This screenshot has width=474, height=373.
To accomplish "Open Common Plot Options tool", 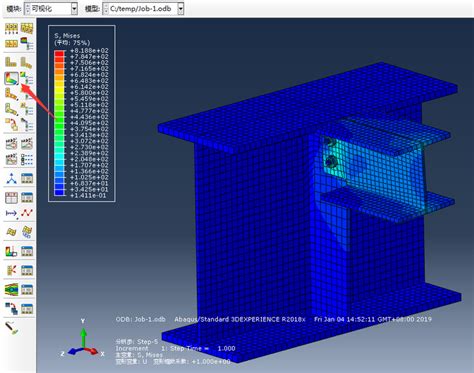I will click(11, 29).
